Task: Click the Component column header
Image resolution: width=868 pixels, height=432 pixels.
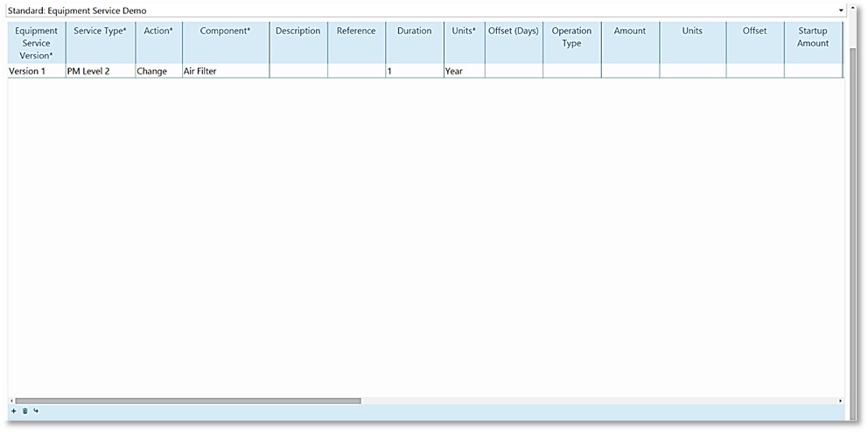Action: 225,43
